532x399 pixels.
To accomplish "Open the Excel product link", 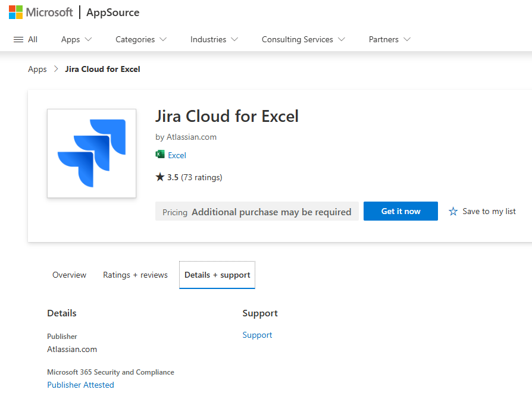I will tap(177, 155).
